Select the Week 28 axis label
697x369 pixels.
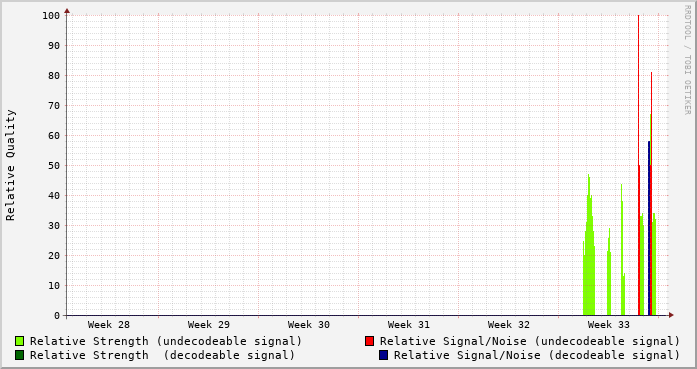pyautogui.click(x=109, y=325)
